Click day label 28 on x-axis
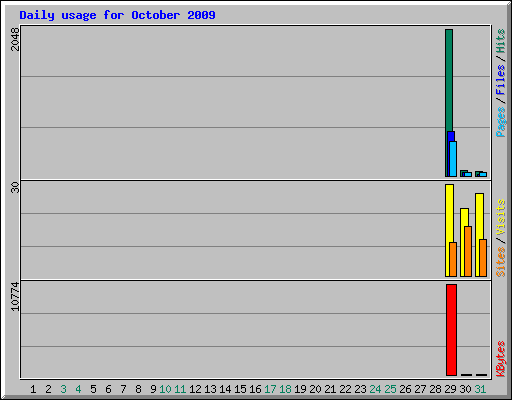This screenshot has height=400, width=512. [435, 389]
